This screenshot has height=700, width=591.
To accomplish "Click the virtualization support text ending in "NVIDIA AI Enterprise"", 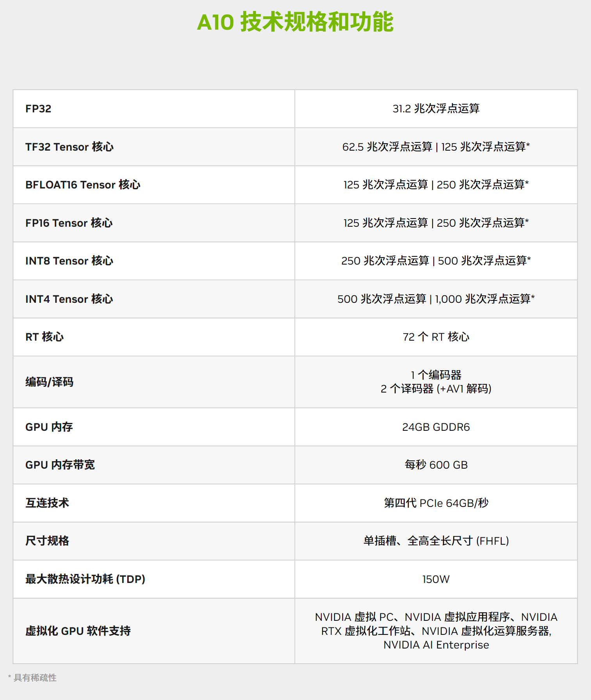I will [x=436, y=631].
